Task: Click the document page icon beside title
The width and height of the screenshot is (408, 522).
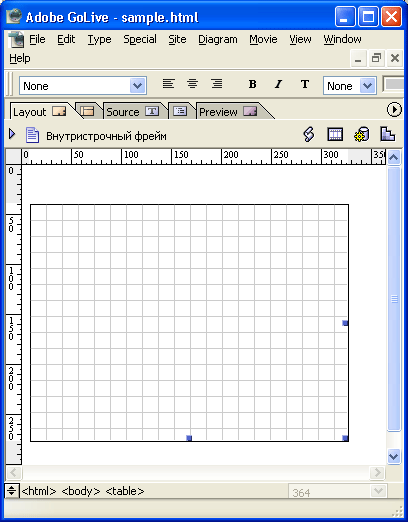Action: coord(32,135)
